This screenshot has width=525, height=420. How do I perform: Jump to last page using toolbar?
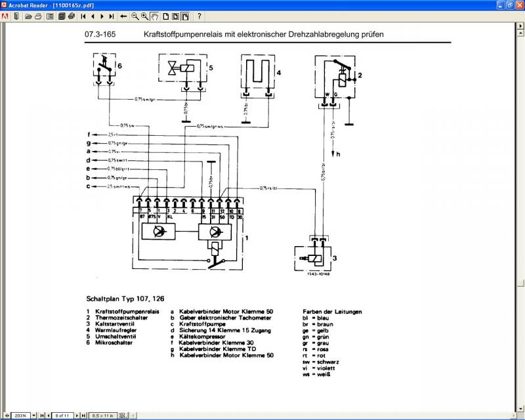pos(111,16)
